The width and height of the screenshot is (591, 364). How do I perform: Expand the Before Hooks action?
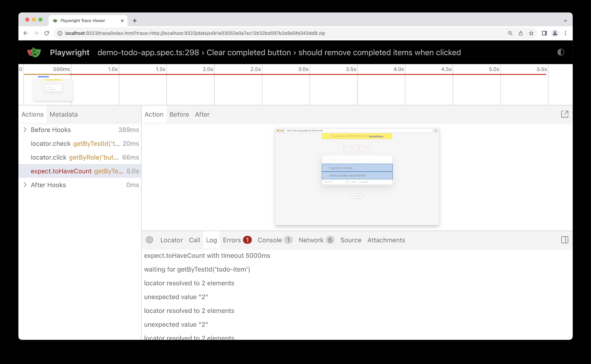(x=25, y=130)
